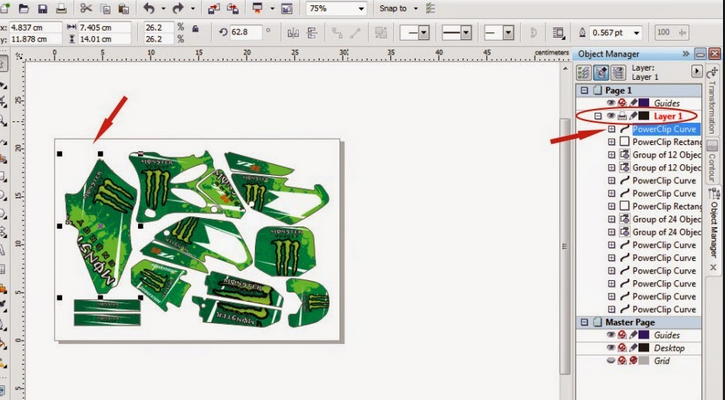Save the document with the floppy disk icon
The width and height of the screenshot is (725, 400).
[x=43, y=8]
